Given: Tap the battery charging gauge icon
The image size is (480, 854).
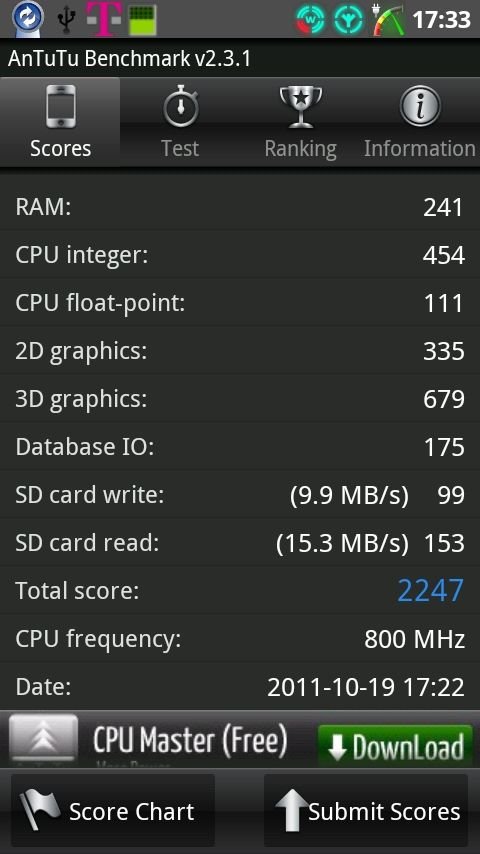Looking at the screenshot, I should (388, 20).
